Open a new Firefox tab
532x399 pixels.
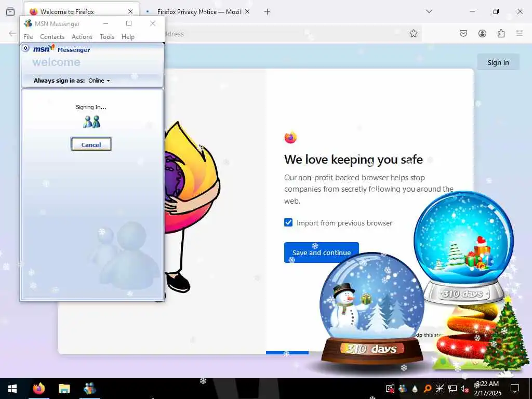[268, 12]
